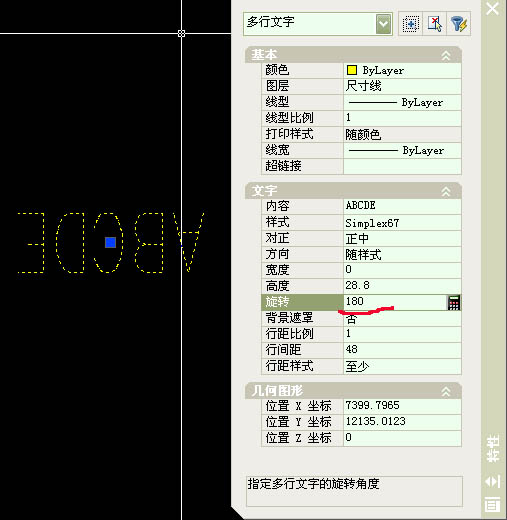Image resolution: width=507 pixels, height=520 pixels.
Task: Click the 行距样式 property label
Action: [x=289, y=366]
